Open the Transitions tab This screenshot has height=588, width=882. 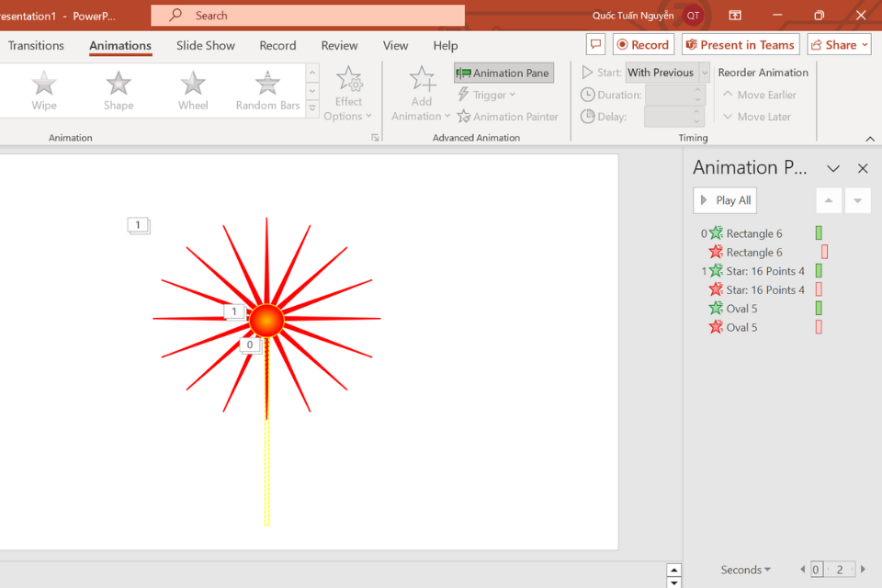point(36,46)
